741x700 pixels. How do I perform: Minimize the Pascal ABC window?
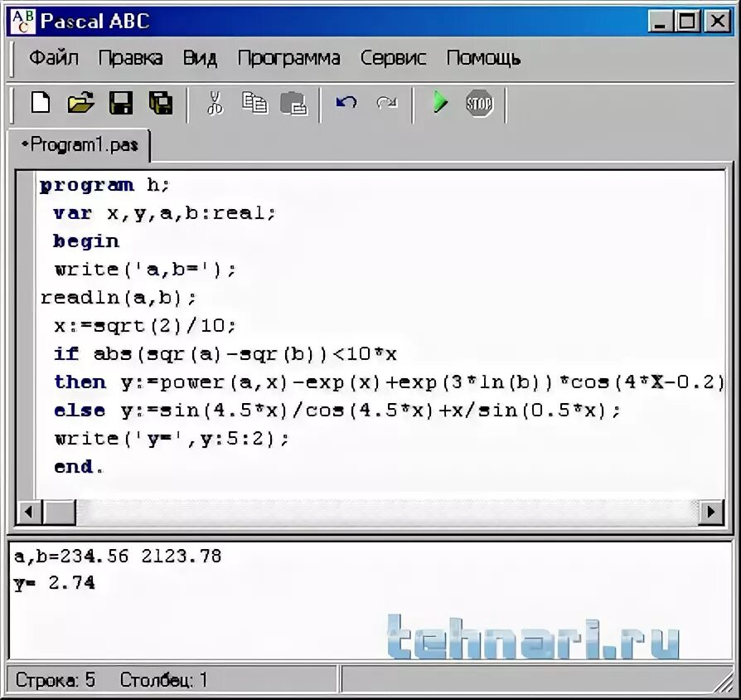click(x=661, y=22)
